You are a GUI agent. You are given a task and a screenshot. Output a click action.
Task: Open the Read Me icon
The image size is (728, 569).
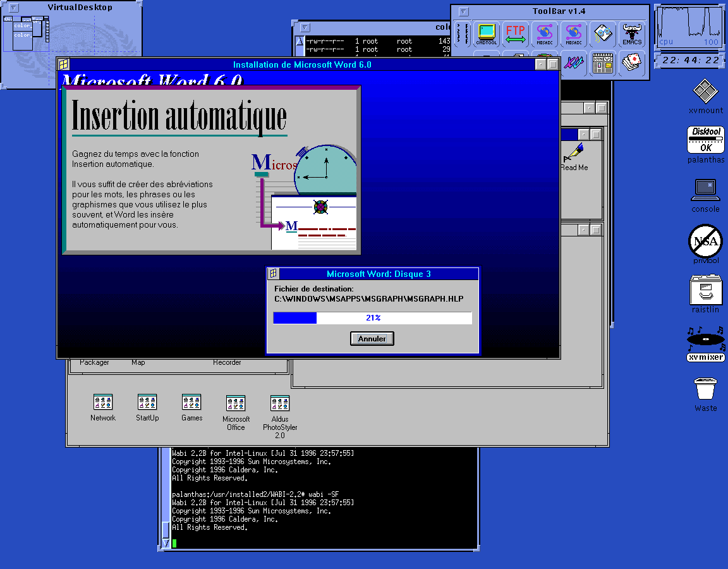click(574, 157)
